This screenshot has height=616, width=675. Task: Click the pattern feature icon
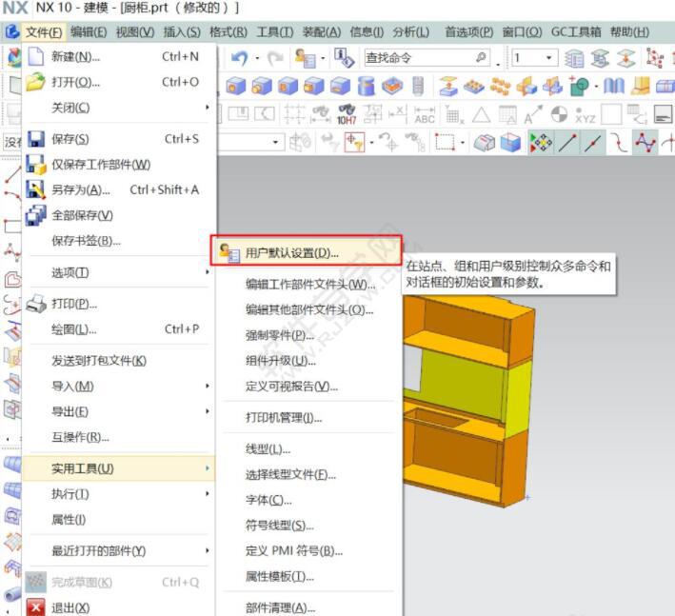tap(474, 86)
